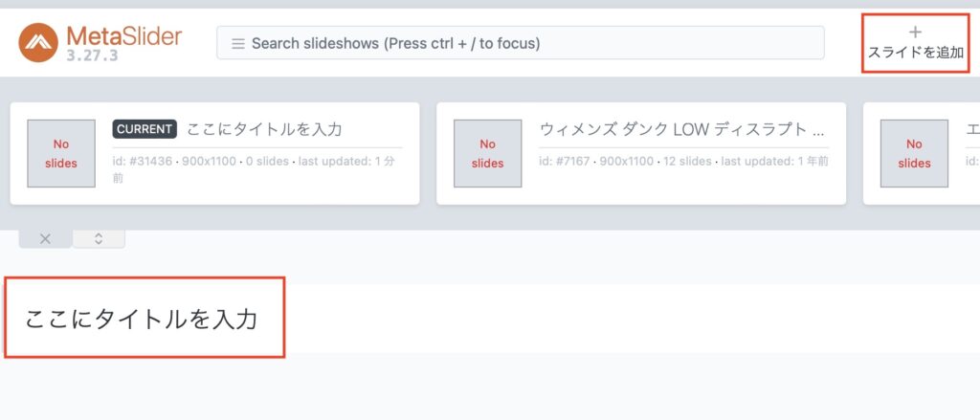The image size is (980, 420).
Task: Click the version number 3.27.3
Action: point(92,55)
